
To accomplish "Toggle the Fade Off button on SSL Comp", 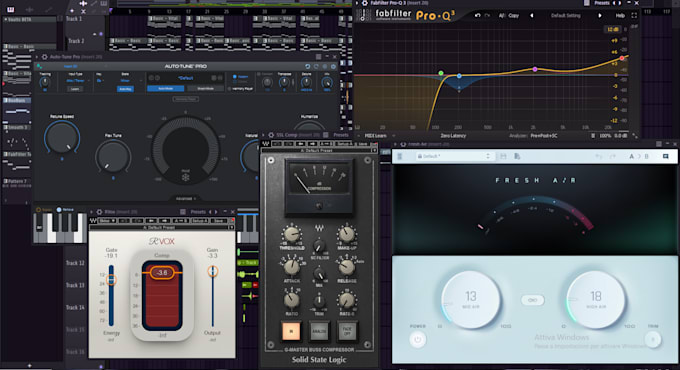I will coord(347,331).
